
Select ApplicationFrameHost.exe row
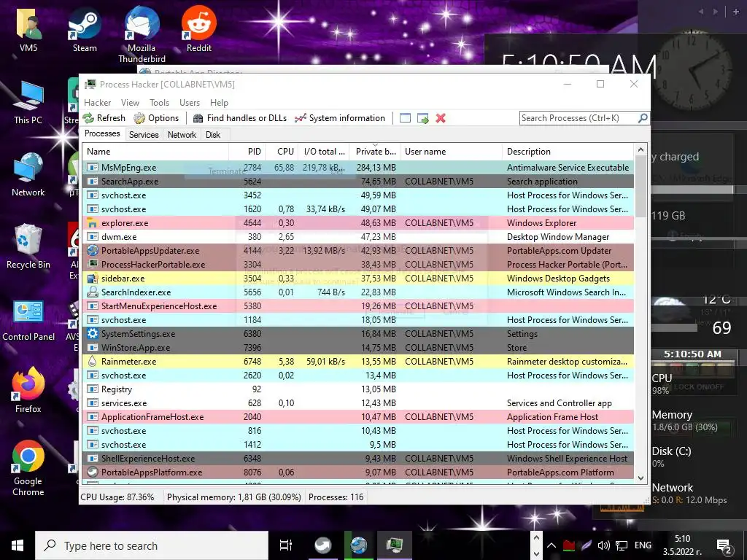point(358,416)
